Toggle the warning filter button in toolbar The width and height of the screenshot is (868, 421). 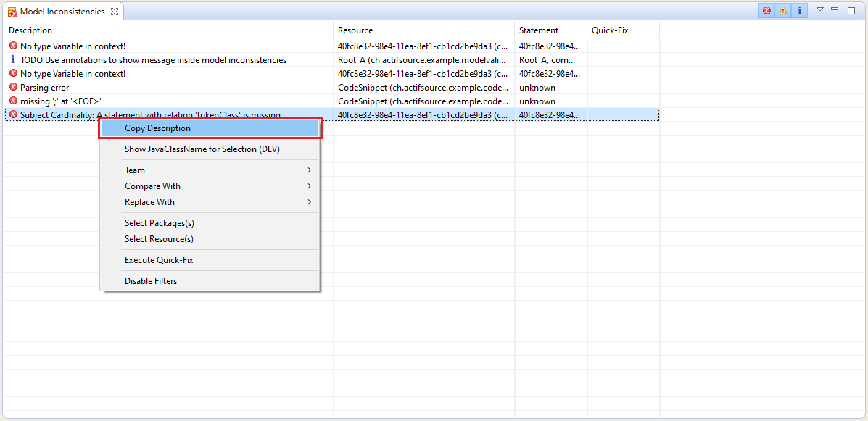(782, 11)
